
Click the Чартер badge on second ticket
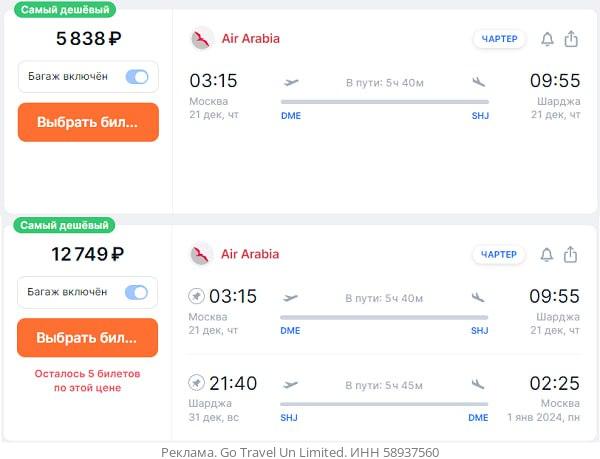click(499, 255)
